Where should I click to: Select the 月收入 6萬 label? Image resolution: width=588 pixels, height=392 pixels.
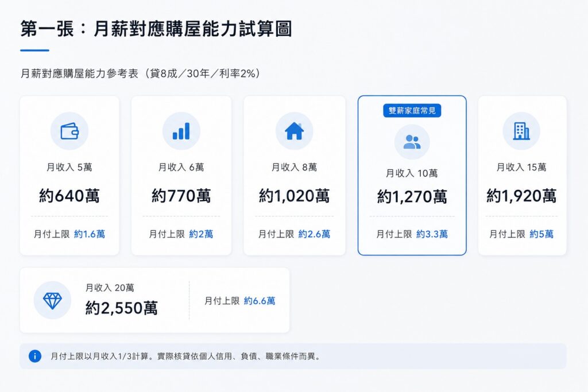point(181,167)
